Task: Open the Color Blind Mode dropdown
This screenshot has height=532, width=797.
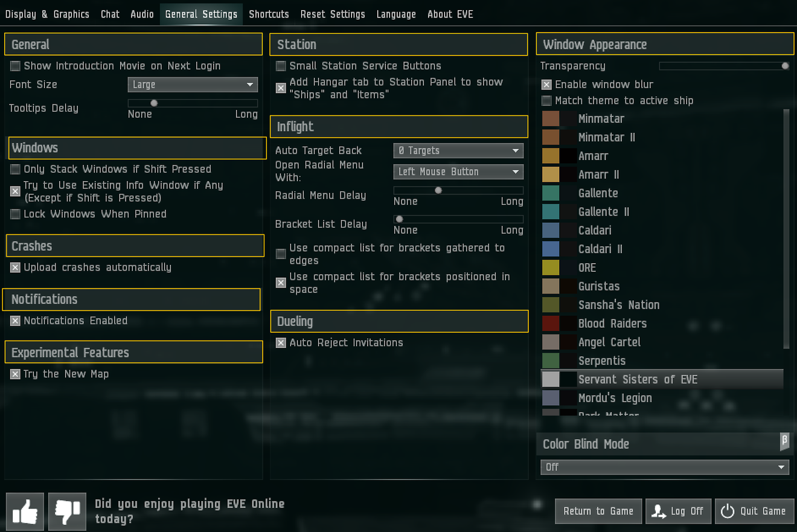Action: (x=664, y=467)
